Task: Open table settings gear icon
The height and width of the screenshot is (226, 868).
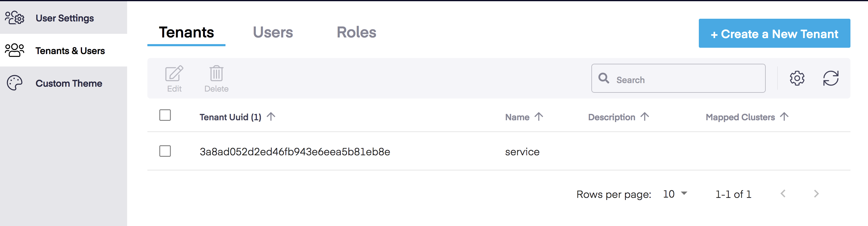Action: coord(797,78)
